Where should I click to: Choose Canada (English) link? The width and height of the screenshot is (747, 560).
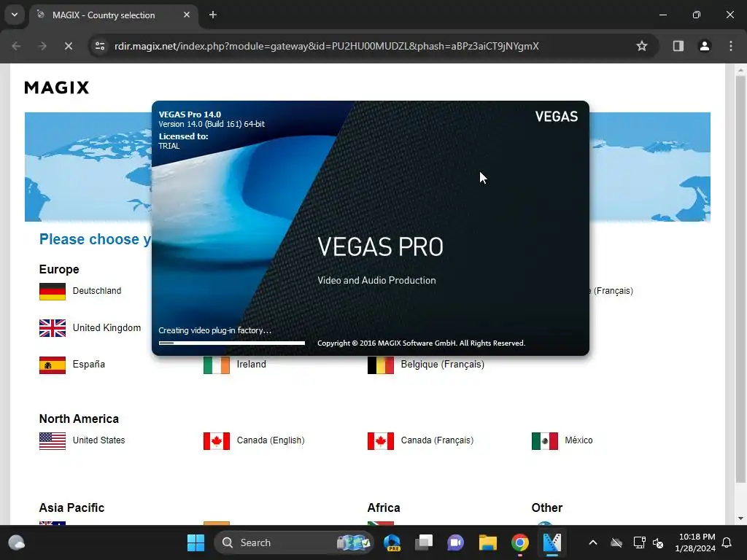pyautogui.click(x=271, y=440)
